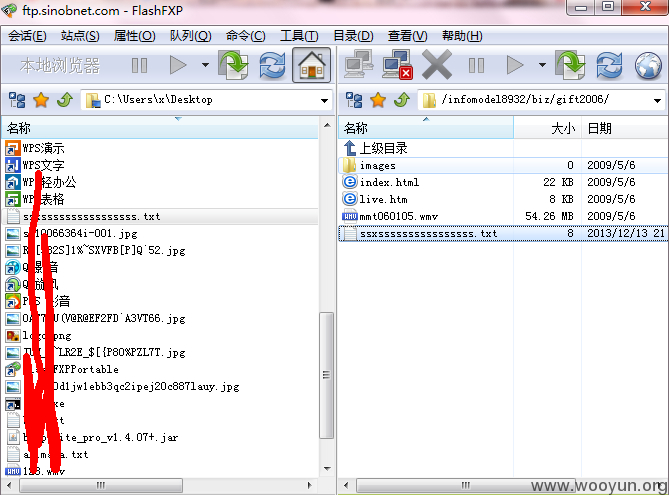Click the local pane folder tree icon
The image size is (669, 495).
[17, 100]
